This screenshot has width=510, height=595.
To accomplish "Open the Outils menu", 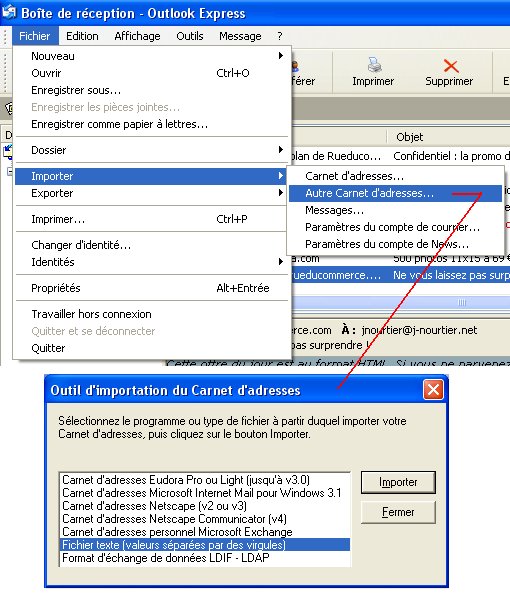I will (190, 36).
